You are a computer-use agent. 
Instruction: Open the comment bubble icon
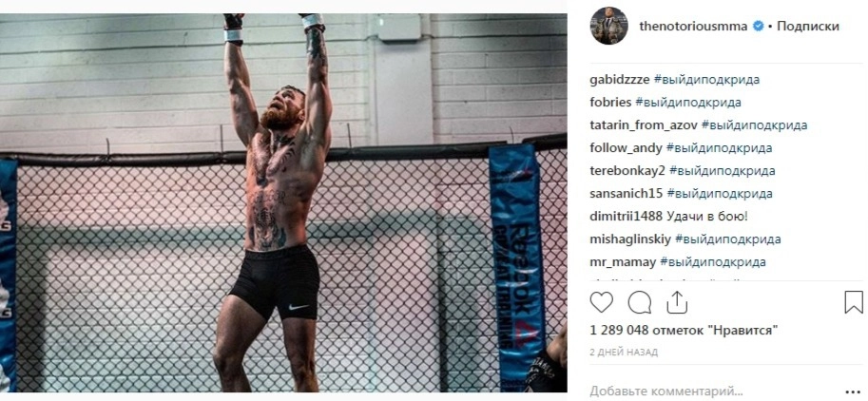640,302
